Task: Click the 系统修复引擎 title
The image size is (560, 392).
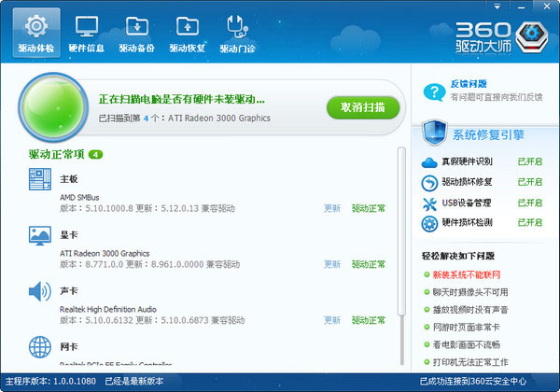Action: coord(488,135)
